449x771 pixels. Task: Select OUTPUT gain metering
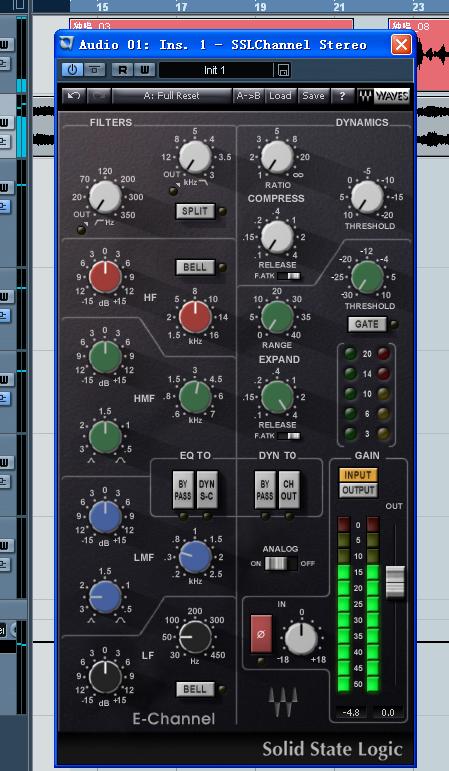359,490
